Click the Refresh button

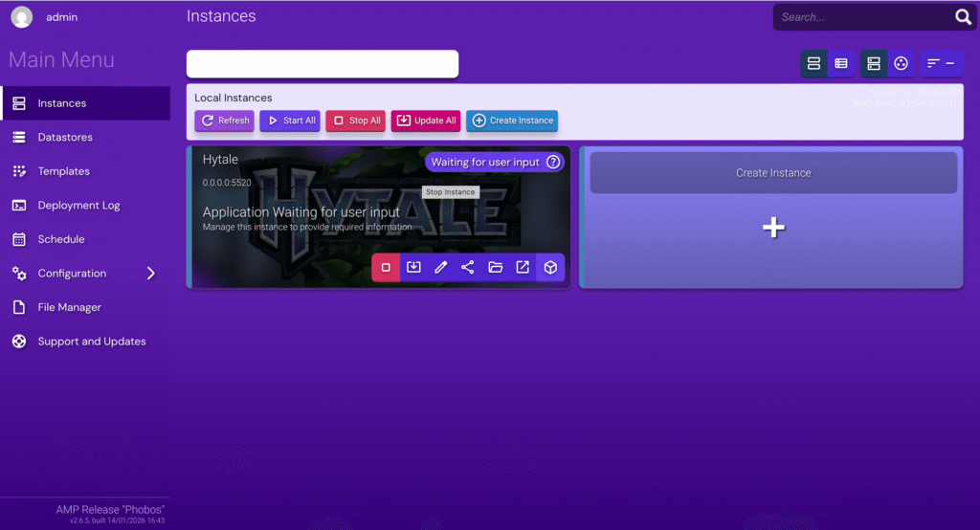point(224,121)
